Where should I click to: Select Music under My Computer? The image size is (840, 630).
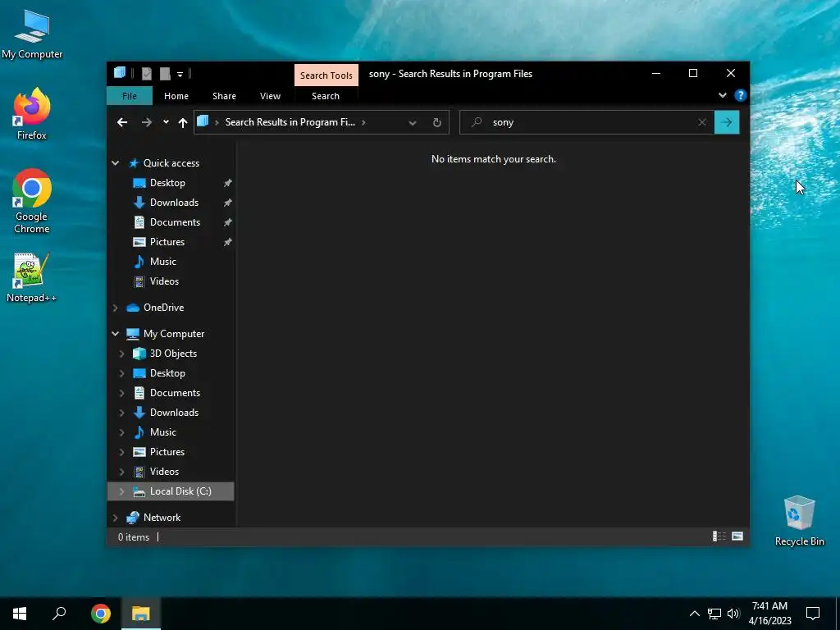(163, 432)
